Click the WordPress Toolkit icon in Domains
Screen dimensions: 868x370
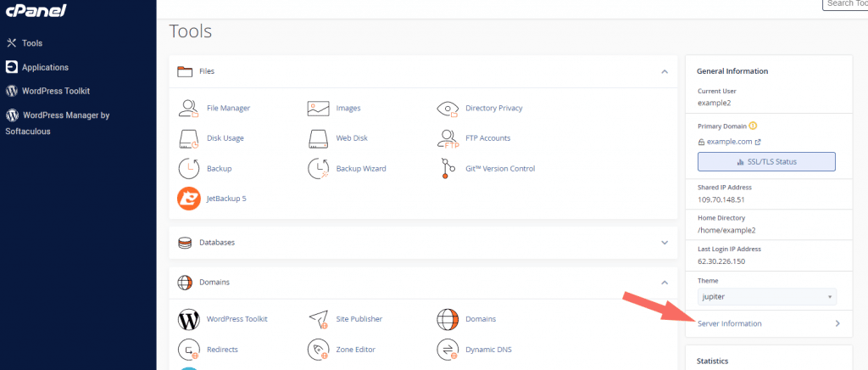click(x=188, y=319)
